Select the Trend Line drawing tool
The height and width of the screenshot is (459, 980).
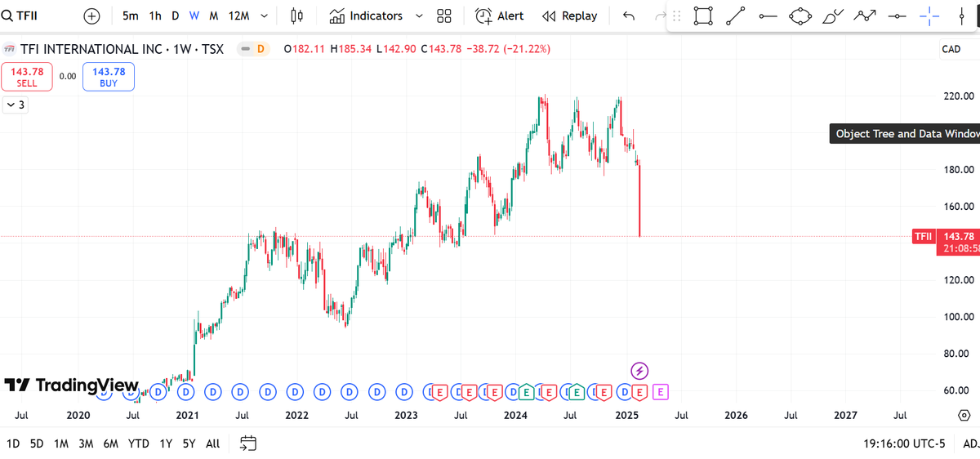(735, 16)
